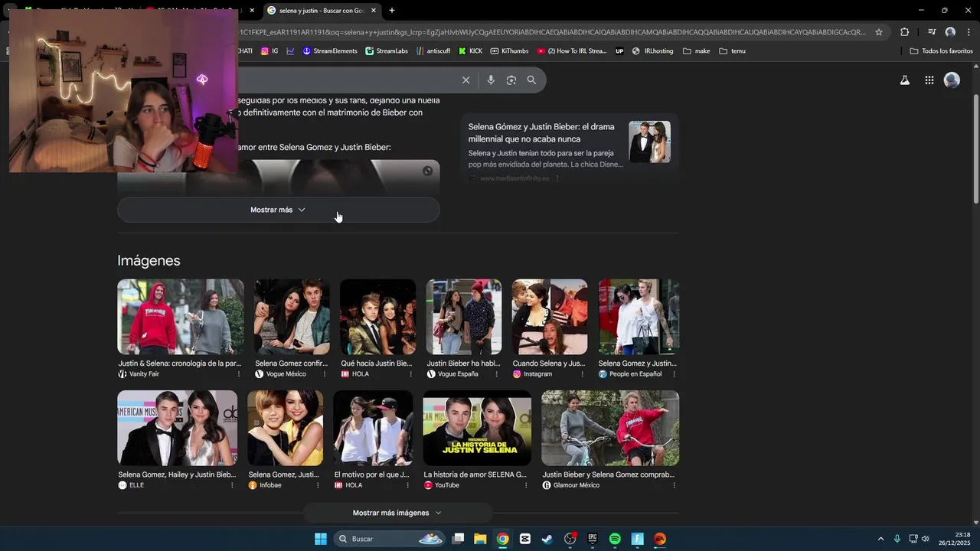
Task: Open the Todos los favoritos folder
Action: pyautogui.click(x=941, y=51)
